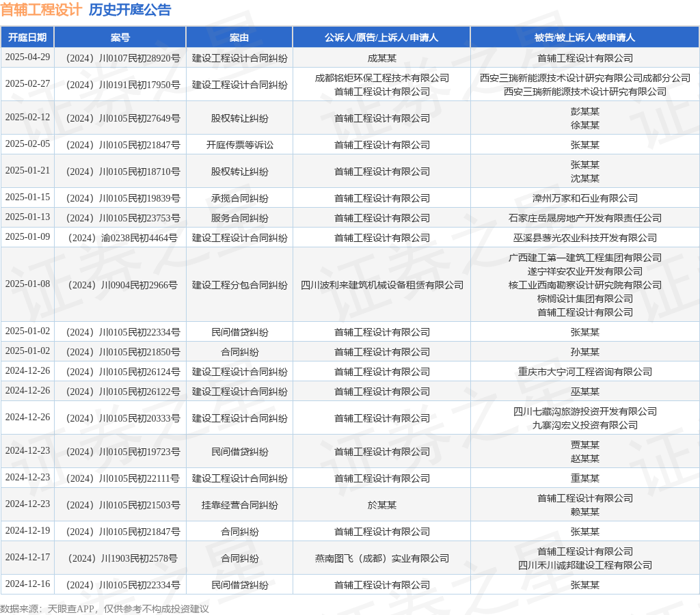Screen dimensions: 700x615
Task: Click case number 川0105民初23753号
Action: click(x=123, y=218)
